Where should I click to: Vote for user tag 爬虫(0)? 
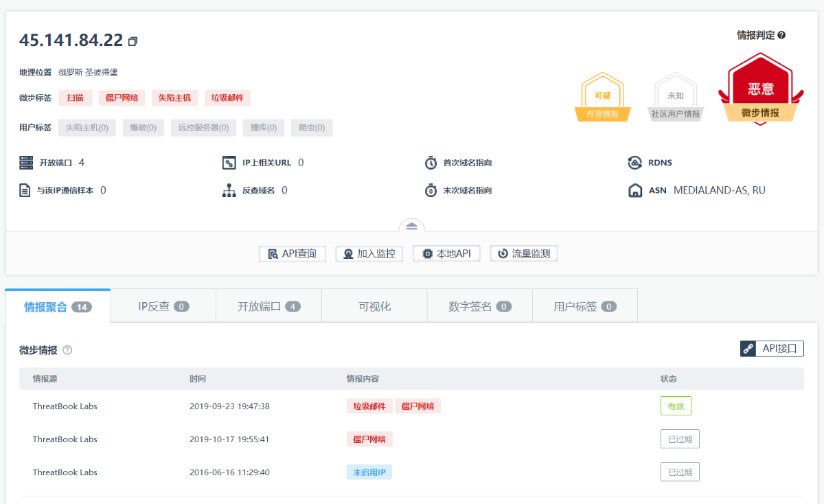tap(312, 128)
